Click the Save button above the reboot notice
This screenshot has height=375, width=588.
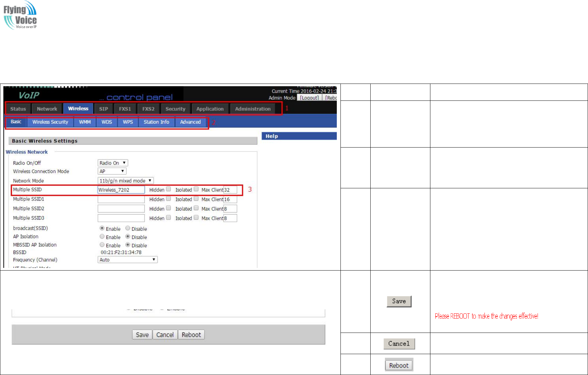point(399,301)
